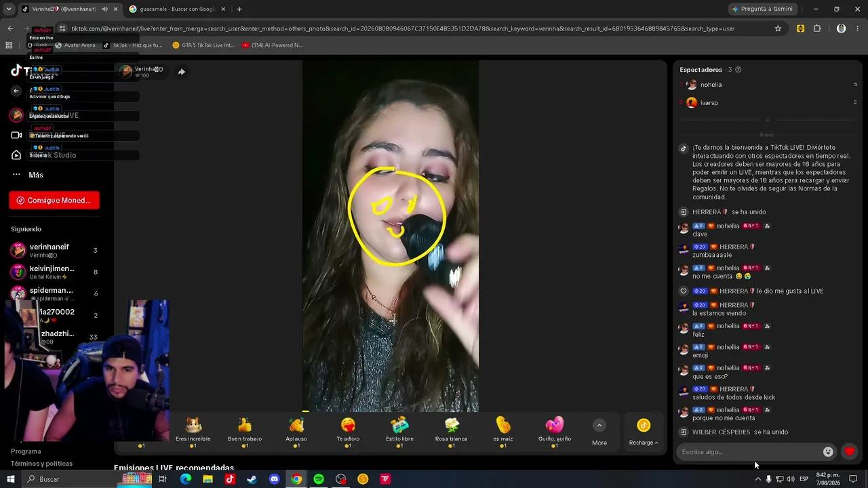Send the es maíz gift
The height and width of the screenshot is (488, 868).
[503, 431]
